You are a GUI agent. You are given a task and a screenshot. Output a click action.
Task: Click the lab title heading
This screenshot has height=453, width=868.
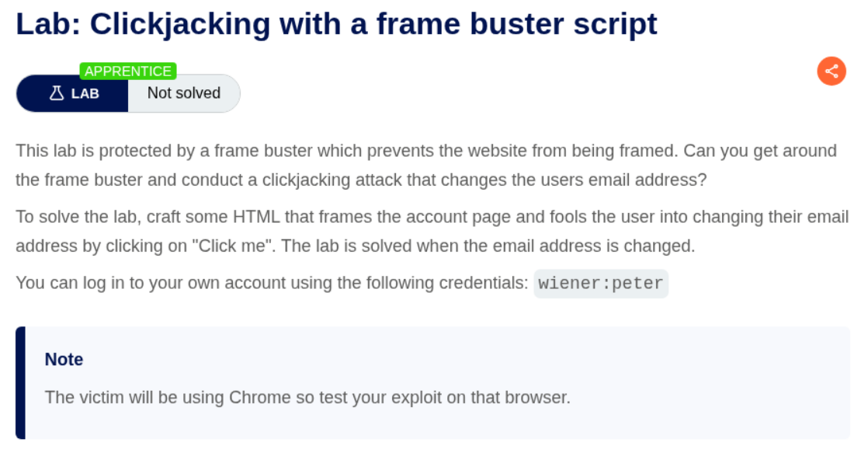336,24
